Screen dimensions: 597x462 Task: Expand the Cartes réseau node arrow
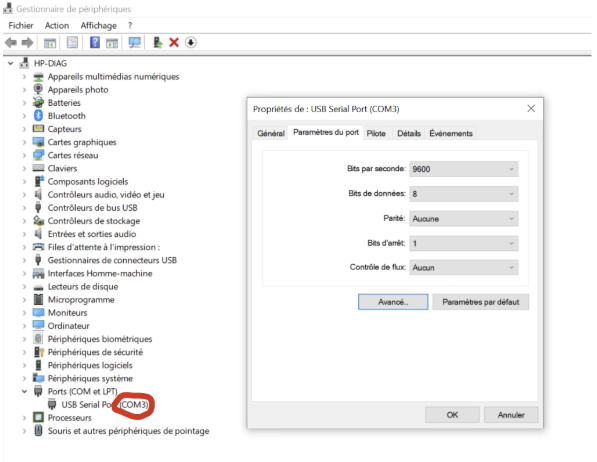point(24,155)
